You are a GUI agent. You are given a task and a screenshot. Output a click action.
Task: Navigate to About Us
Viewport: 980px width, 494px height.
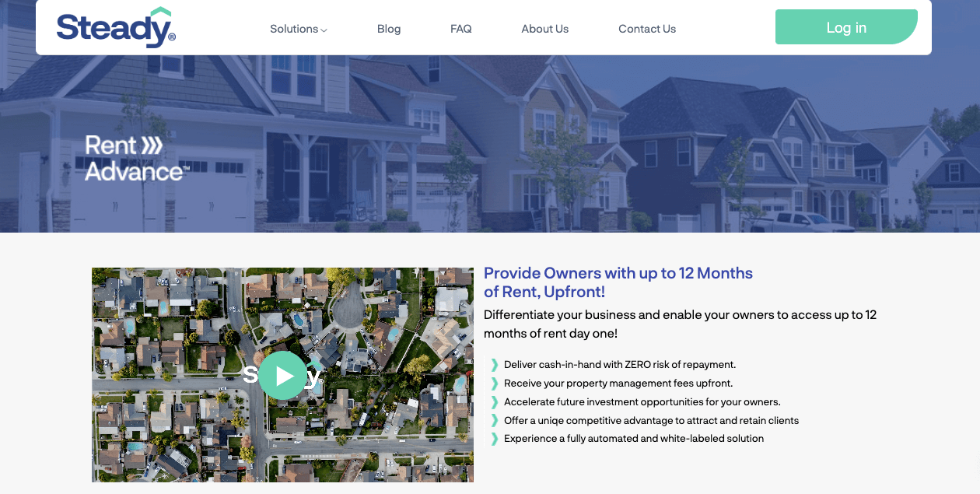coord(544,29)
